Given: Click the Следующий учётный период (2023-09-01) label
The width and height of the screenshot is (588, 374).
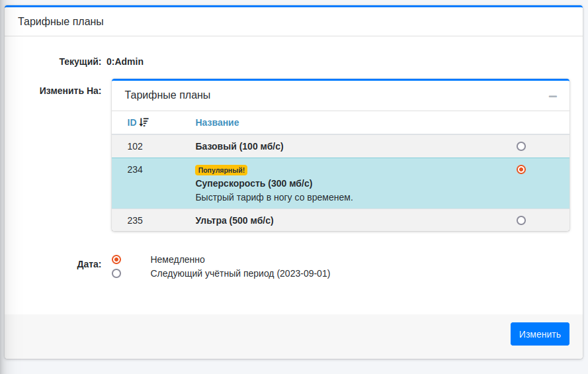Looking at the screenshot, I should [240, 273].
